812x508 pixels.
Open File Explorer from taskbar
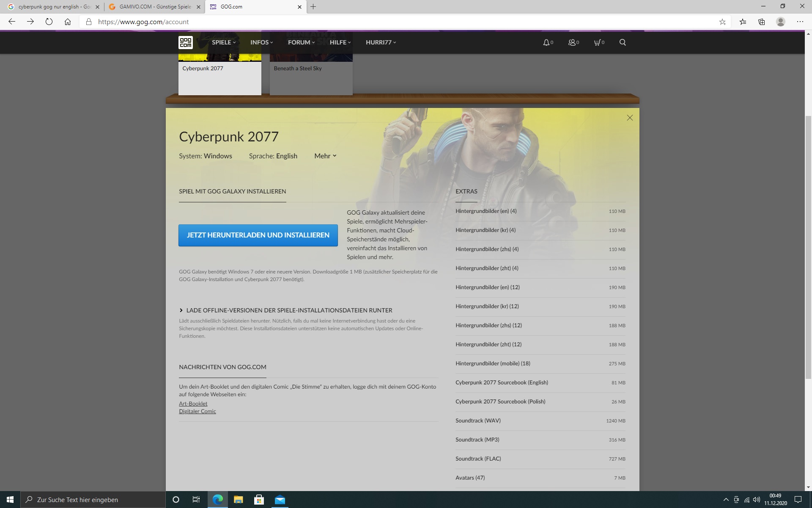238,500
